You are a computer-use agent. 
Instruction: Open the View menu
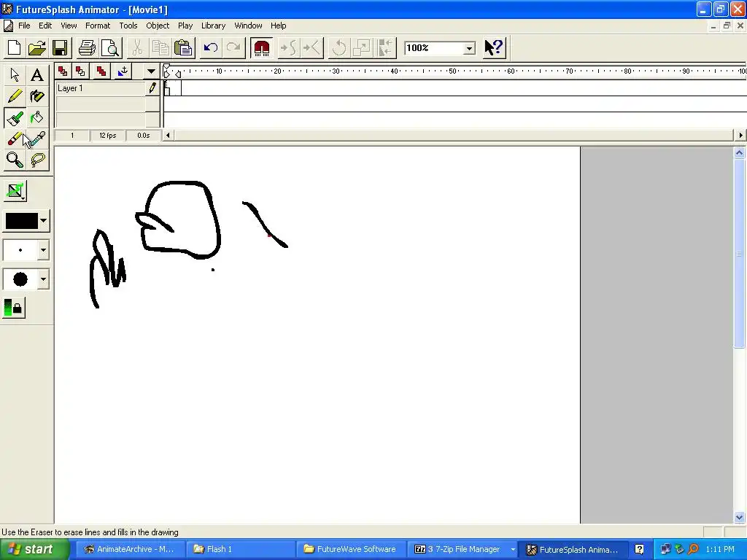[69, 26]
